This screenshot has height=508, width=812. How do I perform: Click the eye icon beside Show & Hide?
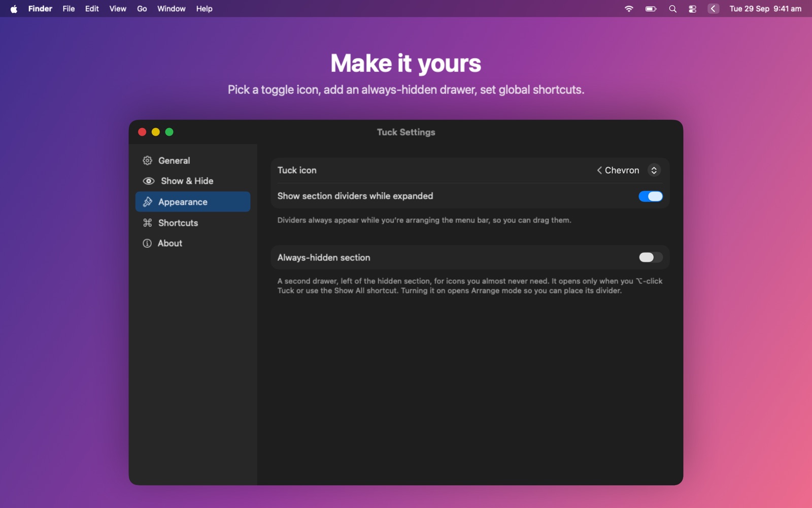click(x=148, y=181)
